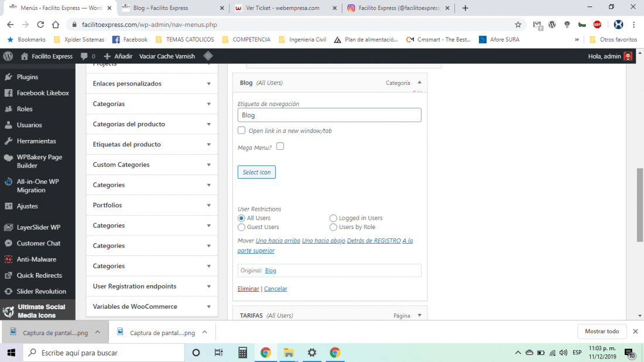Switch to Ver Ticket webempresa tab
The image size is (644, 362).
(286, 8)
